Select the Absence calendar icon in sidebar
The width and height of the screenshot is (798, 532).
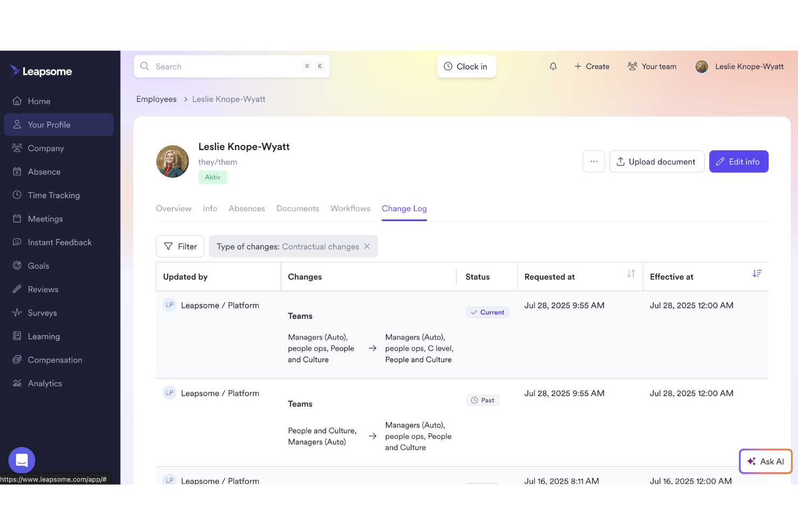pos(18,171)
